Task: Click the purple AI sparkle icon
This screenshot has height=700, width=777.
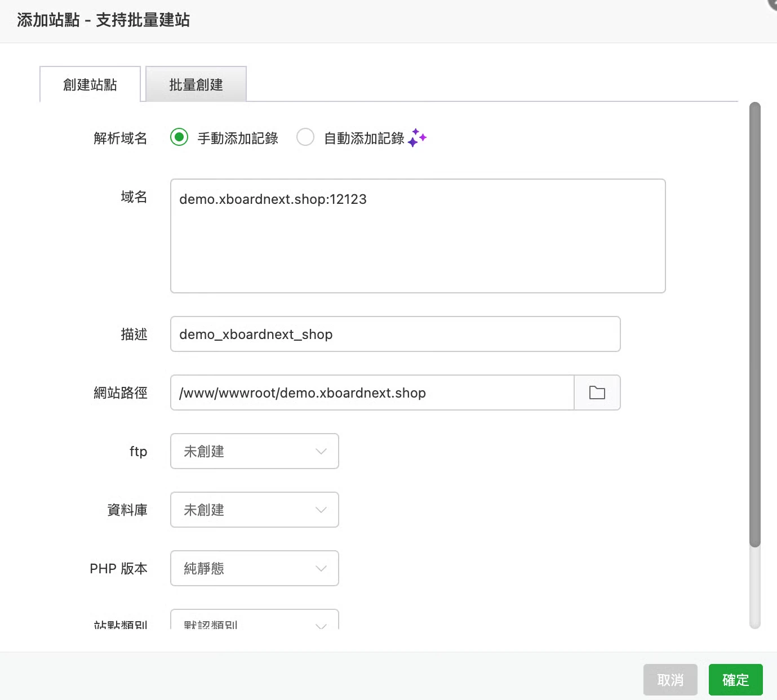Action: [x=417, y=137]
